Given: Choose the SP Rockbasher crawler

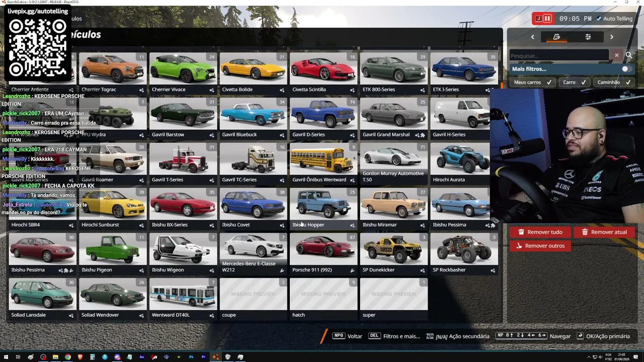Looking at the screenshot, I should pos(464,254).
